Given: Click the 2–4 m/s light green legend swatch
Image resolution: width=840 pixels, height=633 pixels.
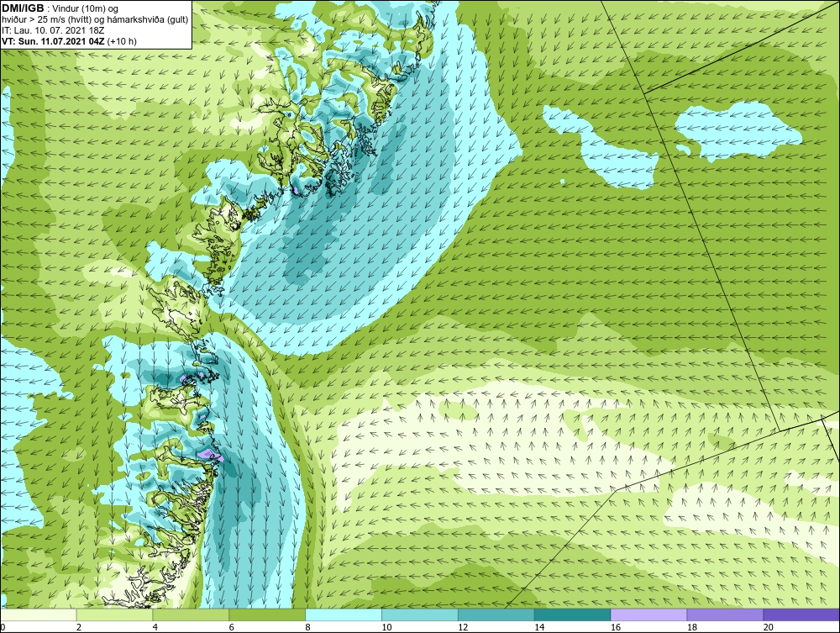Looking at the screenshot, I should [x=114, y=615].
